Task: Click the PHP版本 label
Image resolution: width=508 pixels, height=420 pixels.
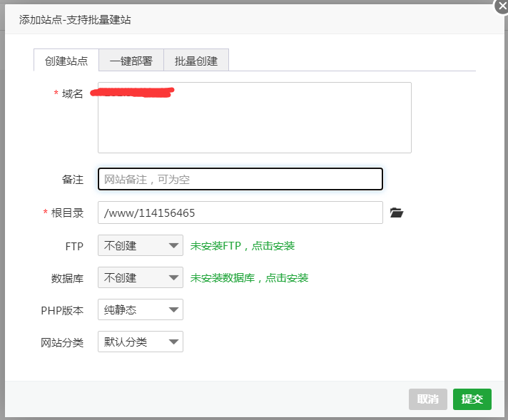Action: coord(62,311)
